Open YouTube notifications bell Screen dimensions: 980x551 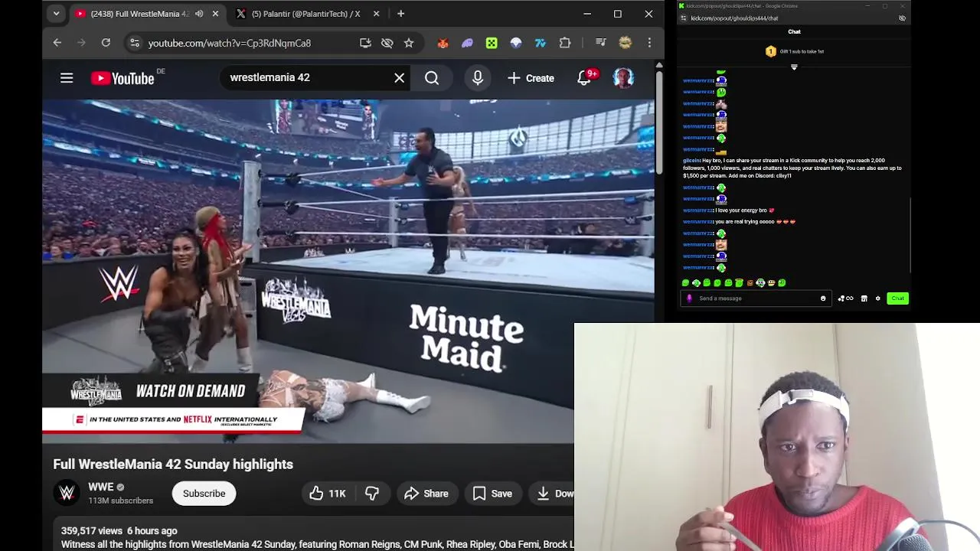click(x=586, y=78)
